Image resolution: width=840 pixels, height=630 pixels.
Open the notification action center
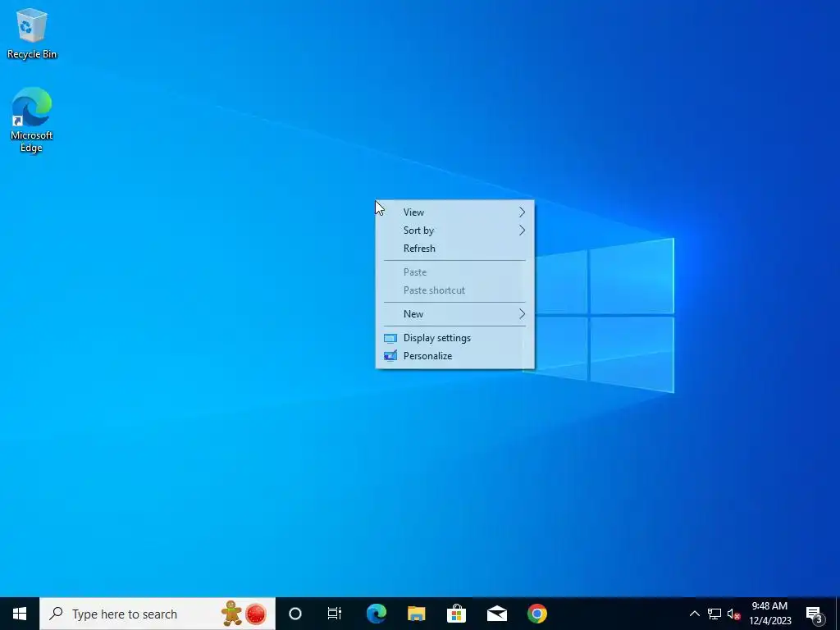[815, 614]
